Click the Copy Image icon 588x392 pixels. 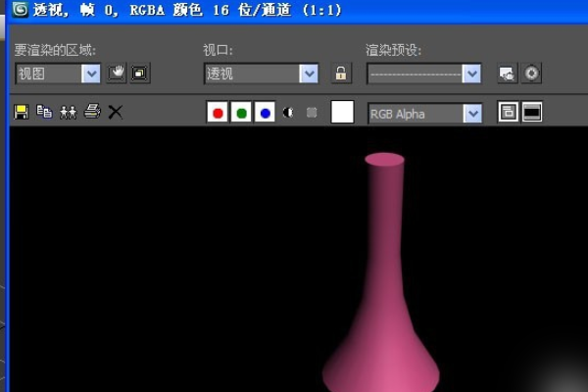(x=44, y=112)
